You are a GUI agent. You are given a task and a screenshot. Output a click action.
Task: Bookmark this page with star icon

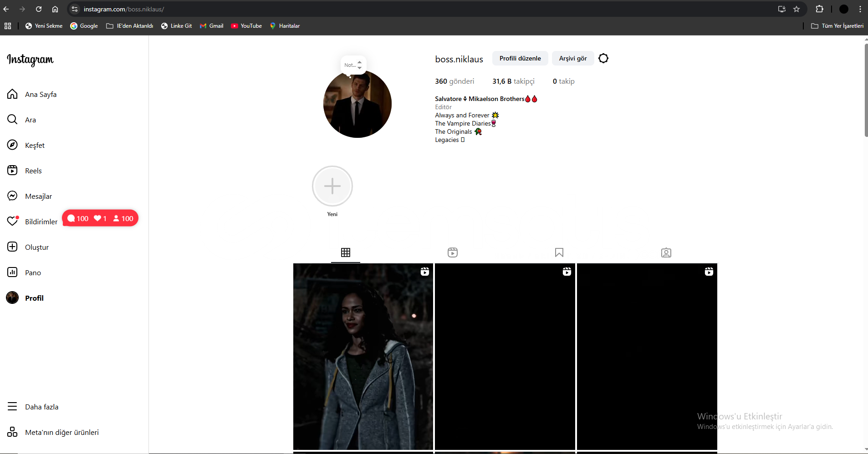[797, 9]
